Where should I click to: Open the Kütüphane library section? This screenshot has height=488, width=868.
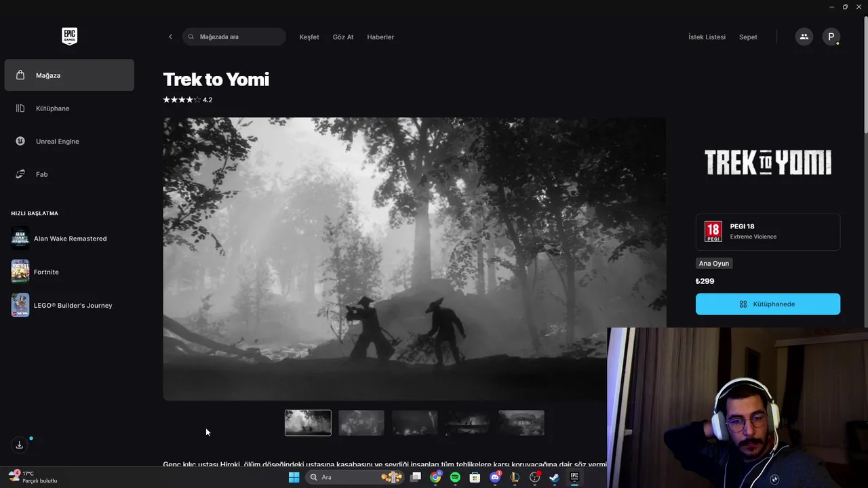(69, 108)
